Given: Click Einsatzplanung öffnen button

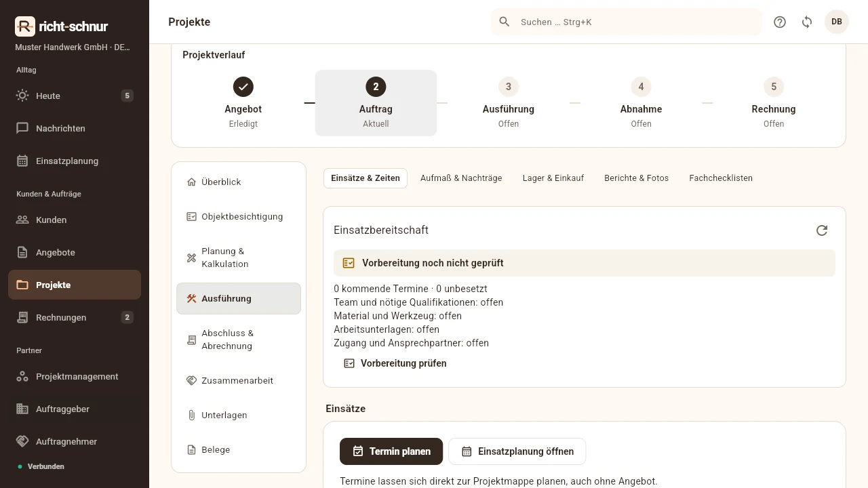Looking at the screenshot, I should tap(517, 451).
